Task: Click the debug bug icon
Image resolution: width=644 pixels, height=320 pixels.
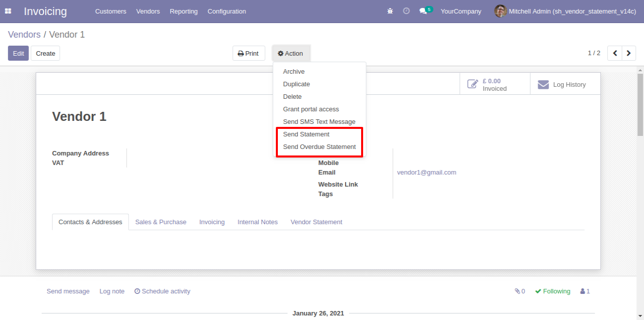Action: (390, 11)
